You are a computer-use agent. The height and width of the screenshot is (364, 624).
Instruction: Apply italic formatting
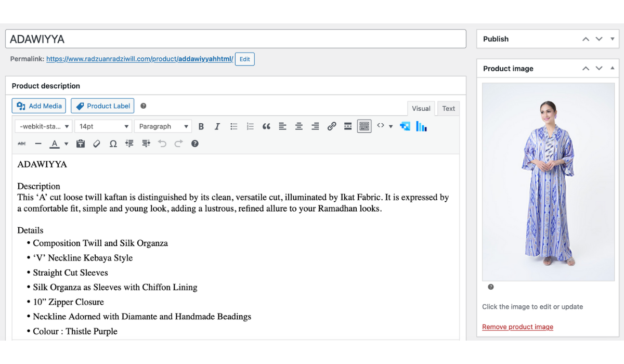click(x=217, y=126)
